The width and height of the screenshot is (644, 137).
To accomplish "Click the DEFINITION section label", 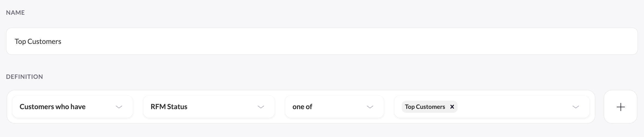I will click(25, 77).
